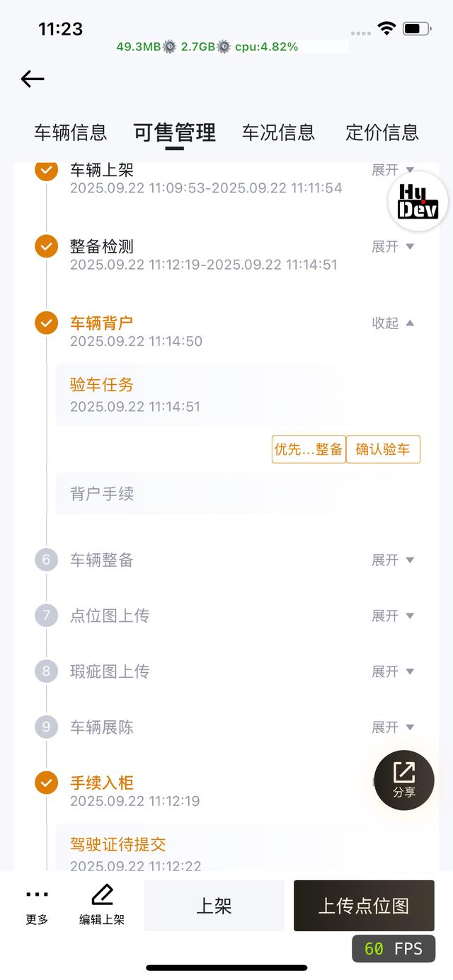Tap the checkmark icon beside 整备检测
The image size is (453, 980).
(x=46, y=246)
